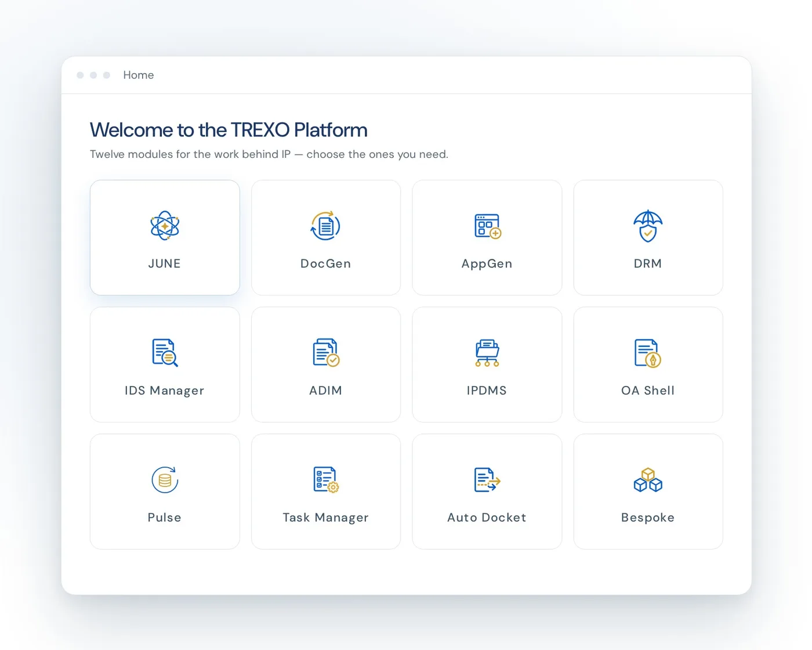The image size is (812, 650).
Task: Open the Task Manager checklist gear icon
Action: (x=326, y=480)
